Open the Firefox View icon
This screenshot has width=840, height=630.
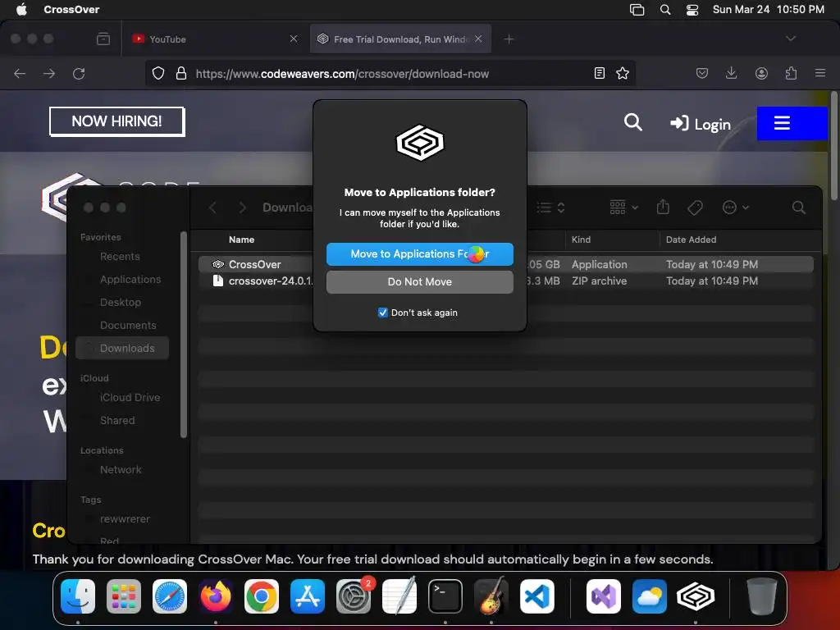pyautogui.click(x=103, y=39)
